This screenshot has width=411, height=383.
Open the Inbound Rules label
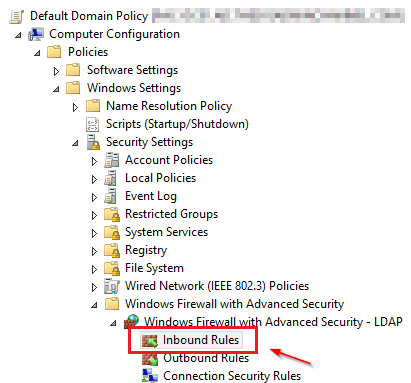[x=201, y=340]
